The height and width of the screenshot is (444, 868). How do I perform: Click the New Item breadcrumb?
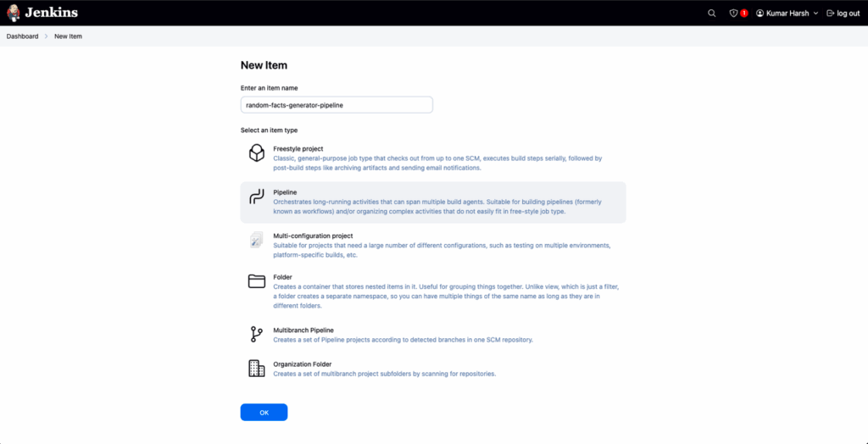click(x=68, y=36)
